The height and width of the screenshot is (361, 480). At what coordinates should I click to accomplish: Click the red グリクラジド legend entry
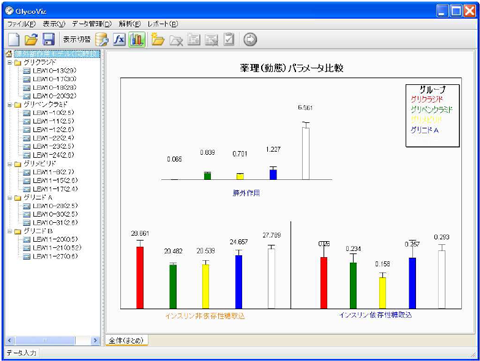(x=427, y=99)
